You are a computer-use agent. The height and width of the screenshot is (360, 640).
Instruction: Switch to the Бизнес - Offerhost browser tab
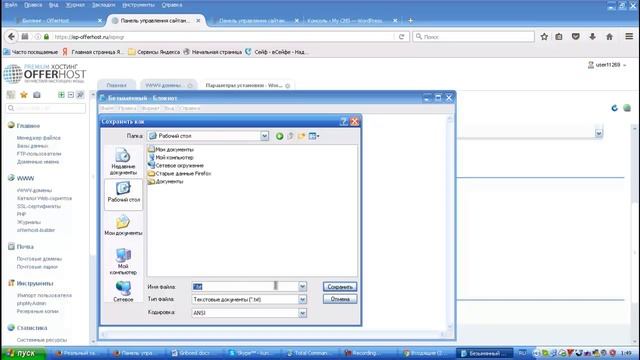coord(58,20)
